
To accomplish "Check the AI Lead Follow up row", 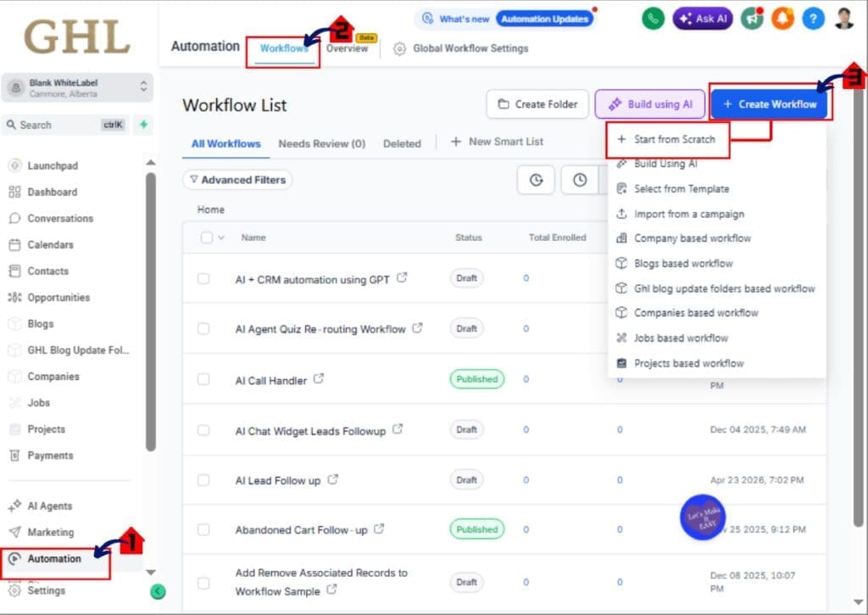I will click(203, 480).
